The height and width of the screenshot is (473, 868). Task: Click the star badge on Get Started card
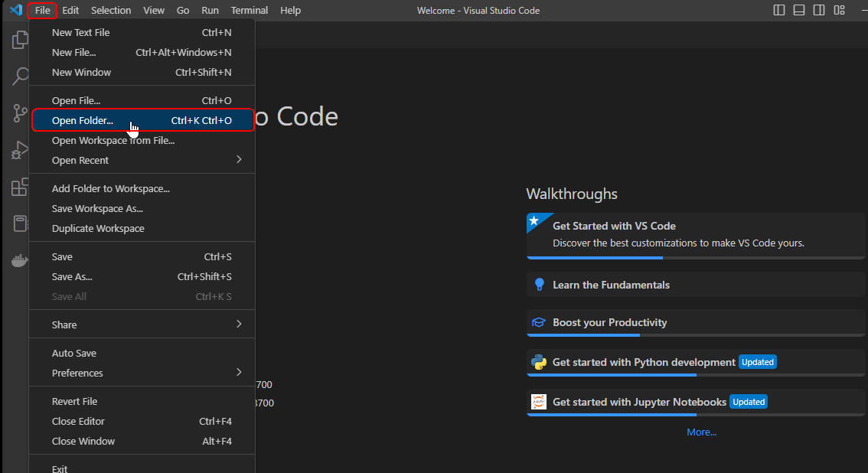tap(534, 220)
